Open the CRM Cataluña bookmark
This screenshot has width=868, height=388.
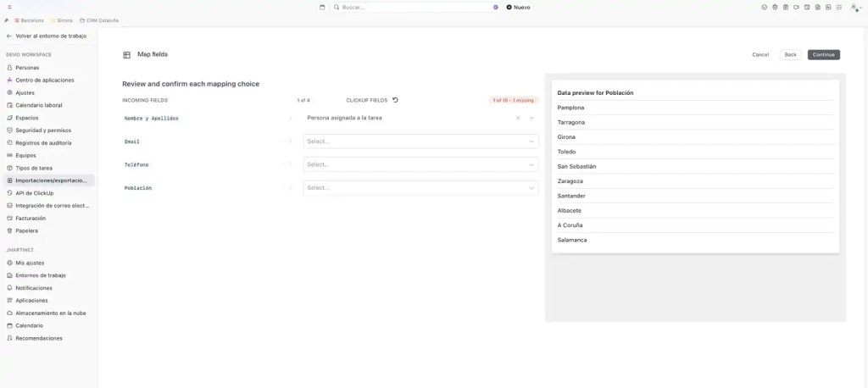99,20
